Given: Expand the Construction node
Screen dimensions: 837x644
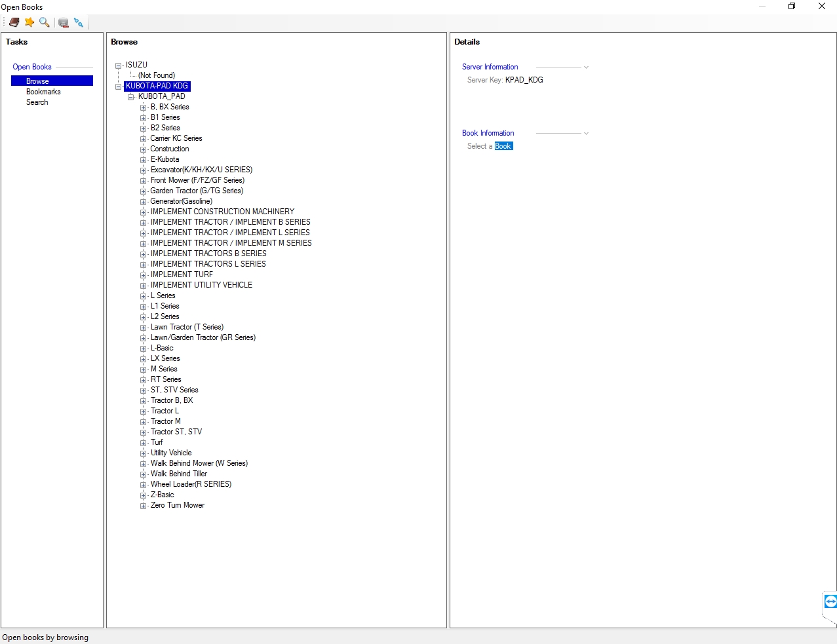Looking at the screenshot, I should 144,149.
